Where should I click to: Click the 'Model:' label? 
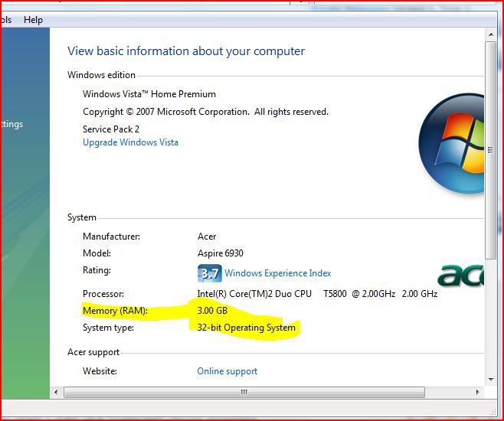pyautogui.click(x=97, y=253)
